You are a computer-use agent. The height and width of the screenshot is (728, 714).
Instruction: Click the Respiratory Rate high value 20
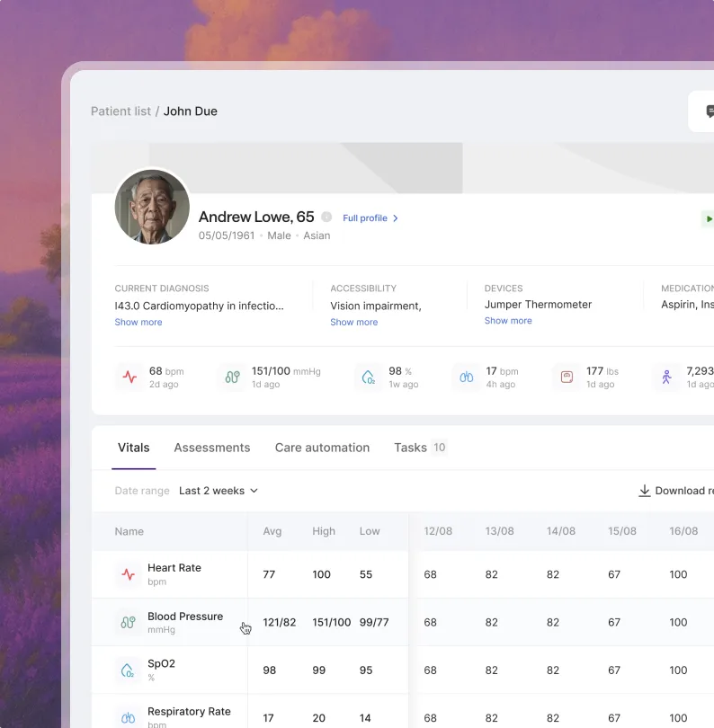318,718
